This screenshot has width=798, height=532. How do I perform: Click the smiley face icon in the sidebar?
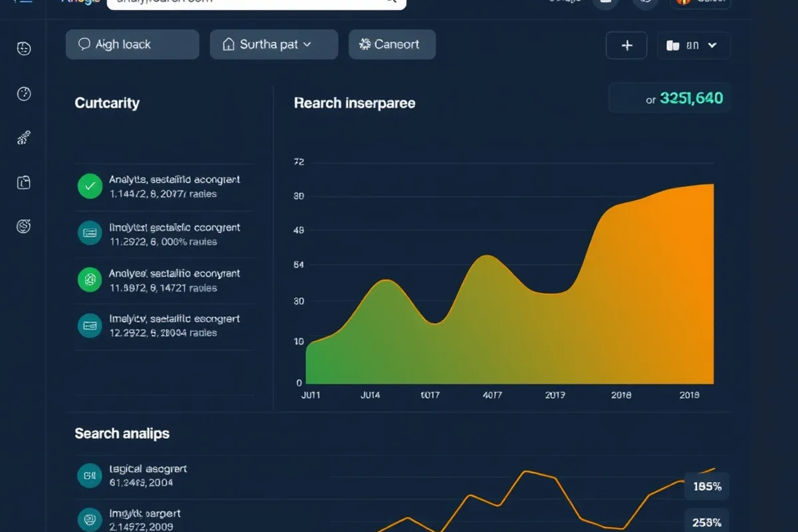24,49
